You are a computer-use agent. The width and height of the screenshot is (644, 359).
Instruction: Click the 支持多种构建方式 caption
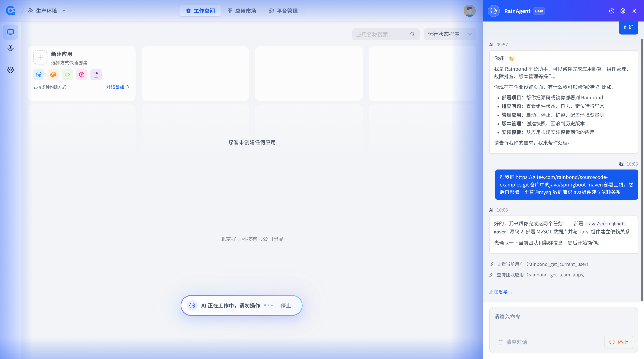click(50, 87)
